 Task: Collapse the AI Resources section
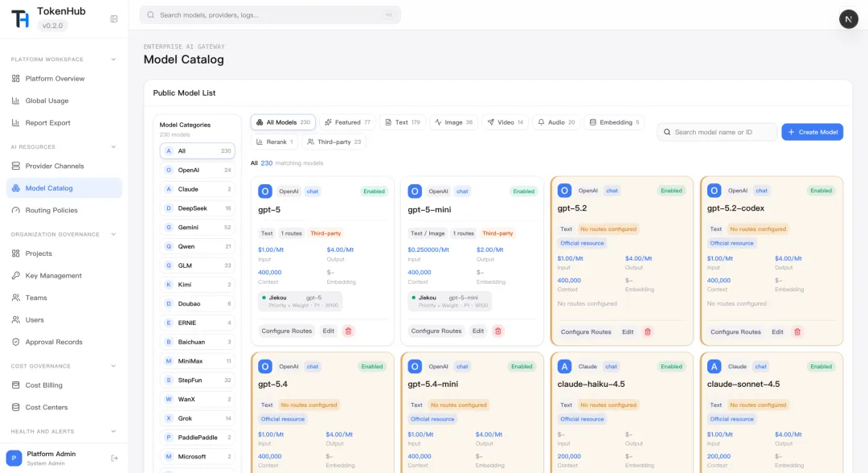coord(113,146)
